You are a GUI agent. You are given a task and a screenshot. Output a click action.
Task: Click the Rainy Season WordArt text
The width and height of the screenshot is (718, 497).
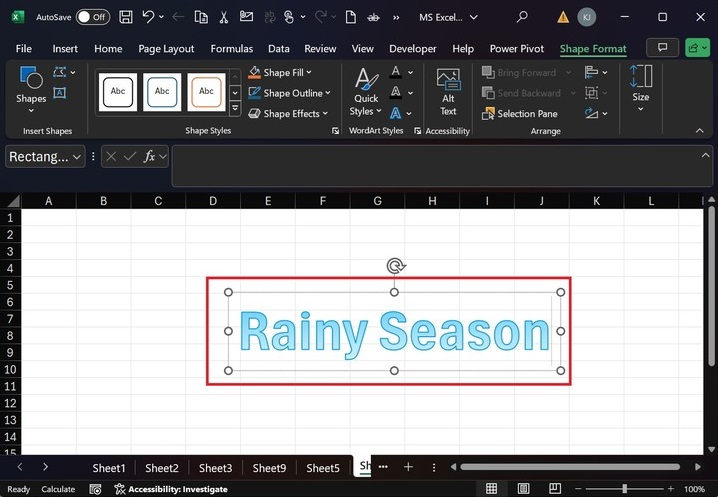pyautogui.click(x=394, y=333)
